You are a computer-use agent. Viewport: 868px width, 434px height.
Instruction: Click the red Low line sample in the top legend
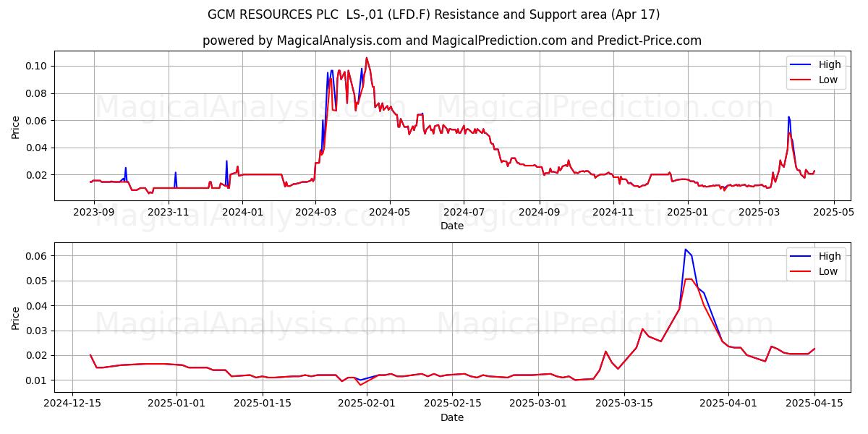pos(801,81)
